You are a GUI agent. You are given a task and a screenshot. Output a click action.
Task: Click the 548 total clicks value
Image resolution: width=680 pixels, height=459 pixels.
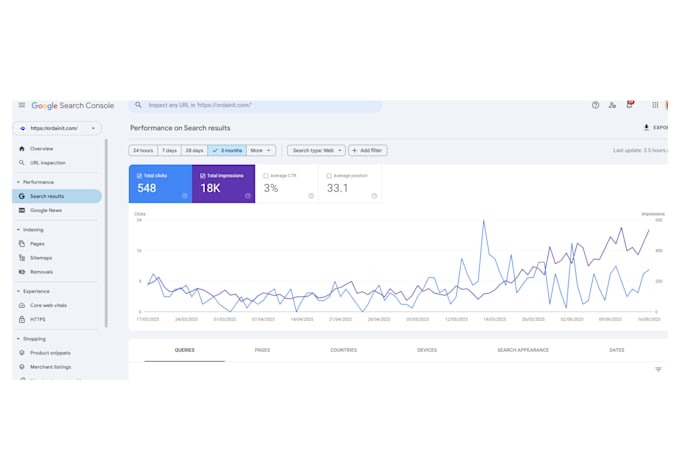point(147,188)
